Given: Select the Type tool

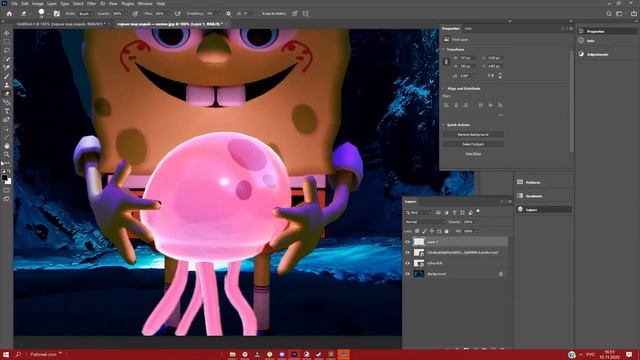Looking at the screenshot, I should pos(7,111).
